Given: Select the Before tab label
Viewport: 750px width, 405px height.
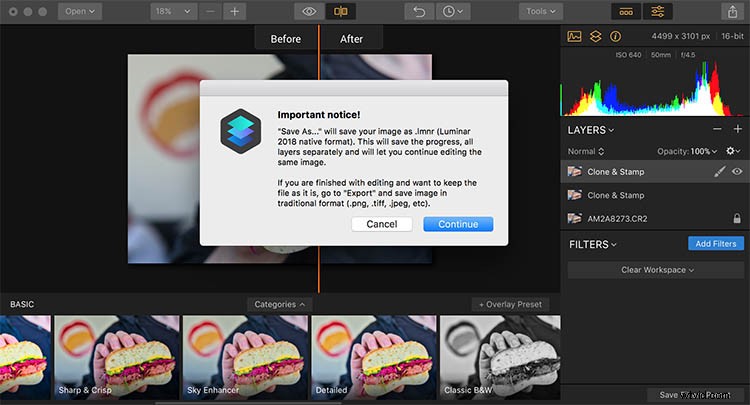Looking at the screenshot, I should coord(286,39).
